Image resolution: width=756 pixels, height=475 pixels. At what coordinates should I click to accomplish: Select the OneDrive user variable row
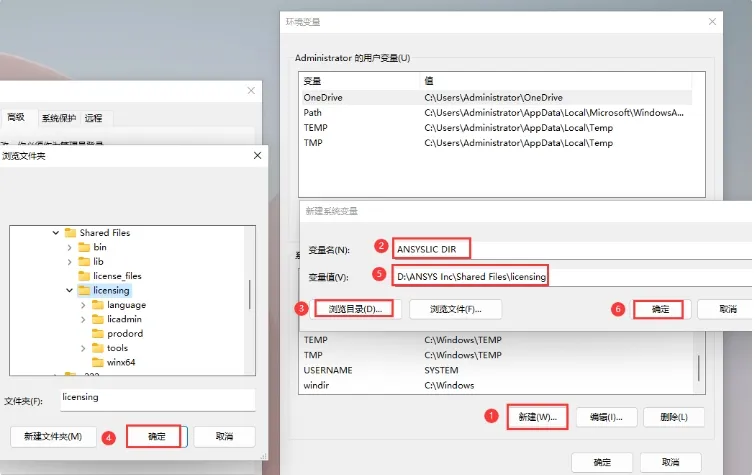tap(497, 97)
